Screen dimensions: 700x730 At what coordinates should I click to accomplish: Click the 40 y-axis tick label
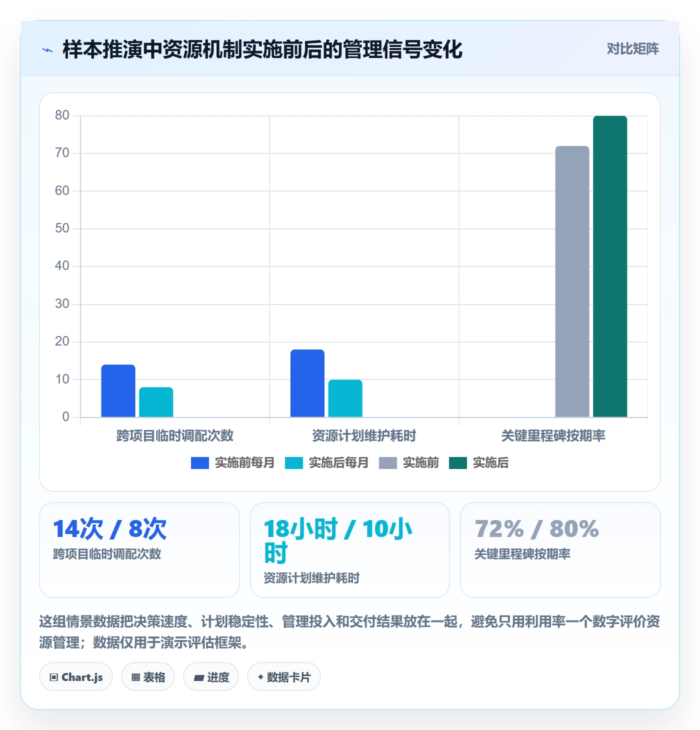pyautogui.click(x=62, y=266)
